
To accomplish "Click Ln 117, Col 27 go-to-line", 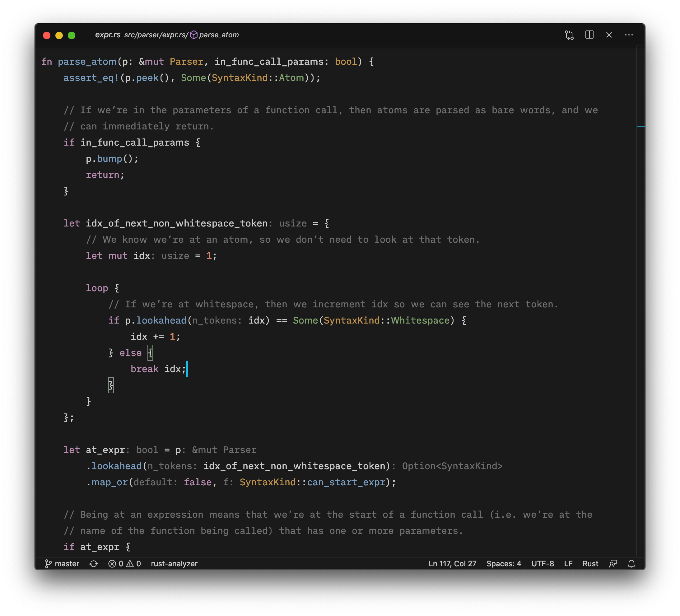I will (x=452, y=564).
